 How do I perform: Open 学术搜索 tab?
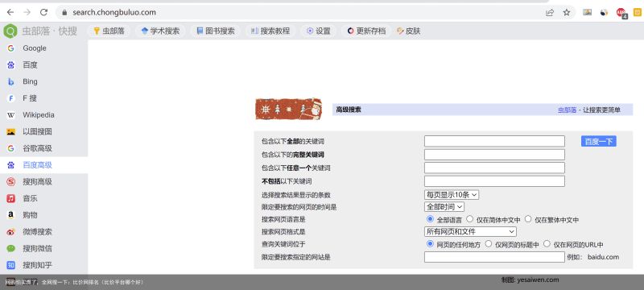pyautogui.click(x=160, y=31)
